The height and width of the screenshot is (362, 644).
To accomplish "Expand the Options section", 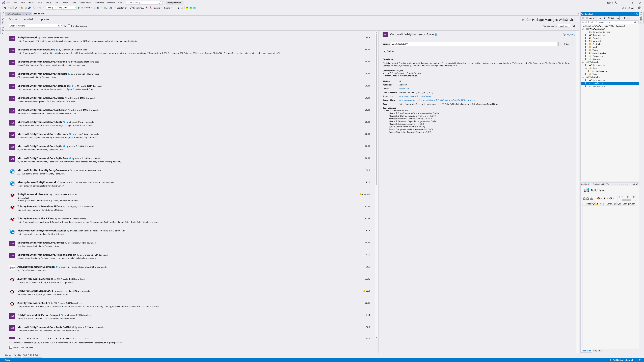I will (x=385, y=51).
